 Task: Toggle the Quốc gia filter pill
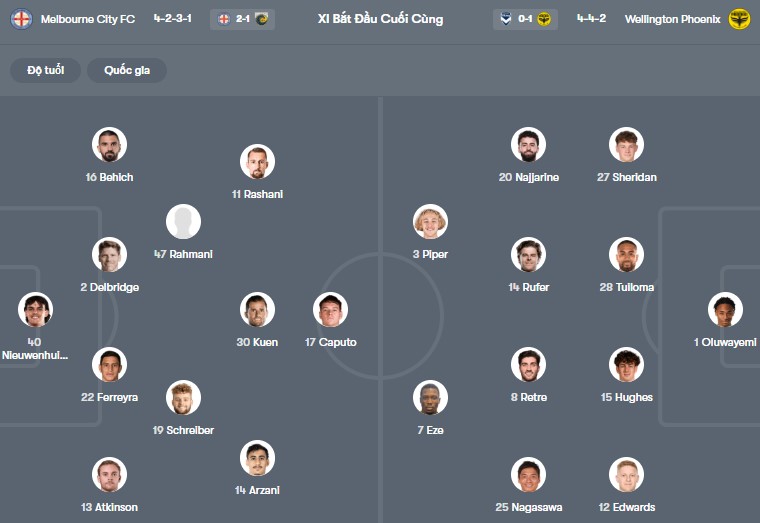tap(127, 70)
